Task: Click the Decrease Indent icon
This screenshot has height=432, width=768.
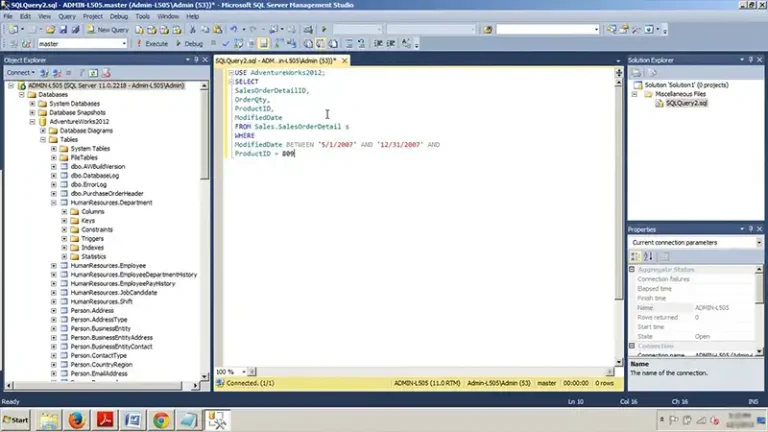Action: 379,44
